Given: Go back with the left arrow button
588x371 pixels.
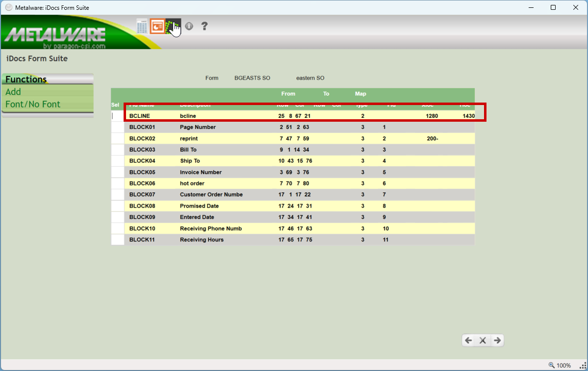Looking at the screenshot, I should 468,340.
